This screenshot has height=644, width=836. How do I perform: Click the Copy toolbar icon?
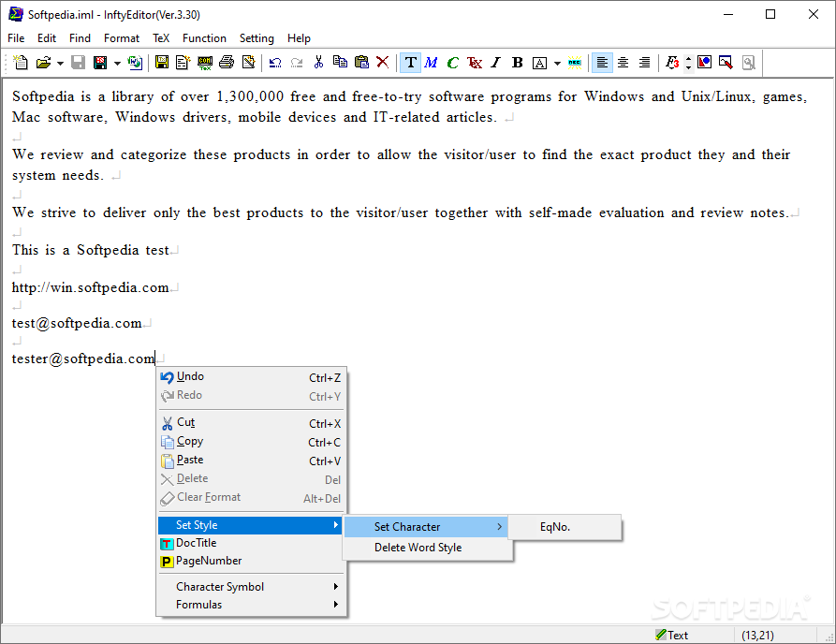click(x=340, y=63)
